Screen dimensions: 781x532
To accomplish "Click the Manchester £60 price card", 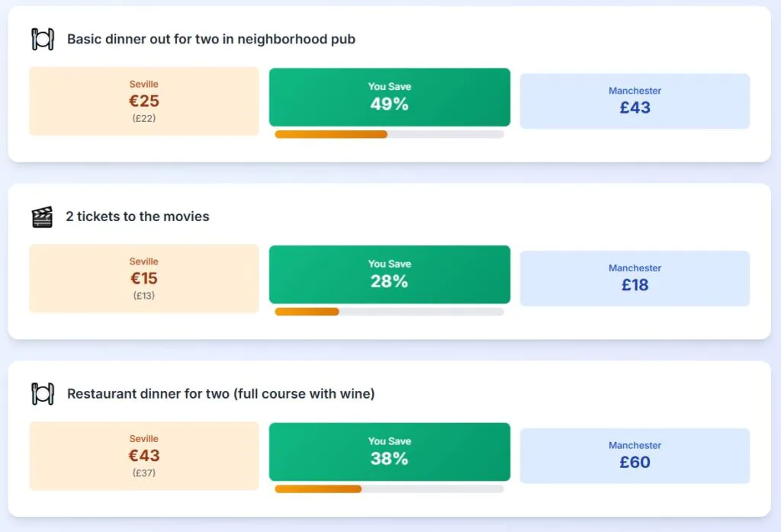I will pyautogui.click(x=635, y=456).
